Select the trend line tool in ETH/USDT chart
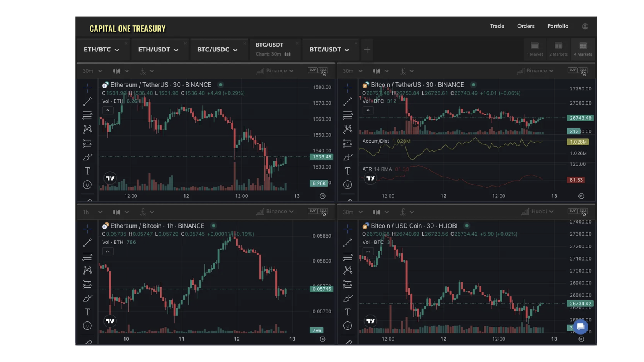Viewport: 644px width, 362px height. click(x=87, y=101)
